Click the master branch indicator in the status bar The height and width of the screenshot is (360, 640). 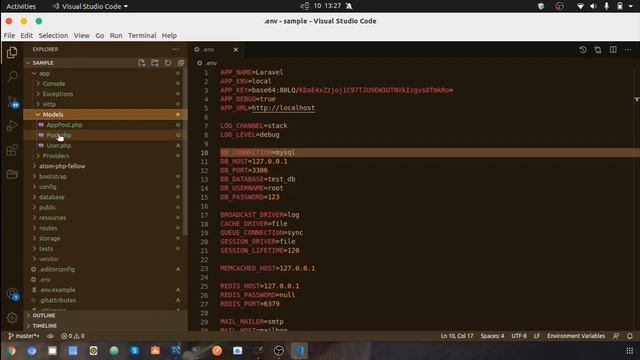(x=24, y=336)
